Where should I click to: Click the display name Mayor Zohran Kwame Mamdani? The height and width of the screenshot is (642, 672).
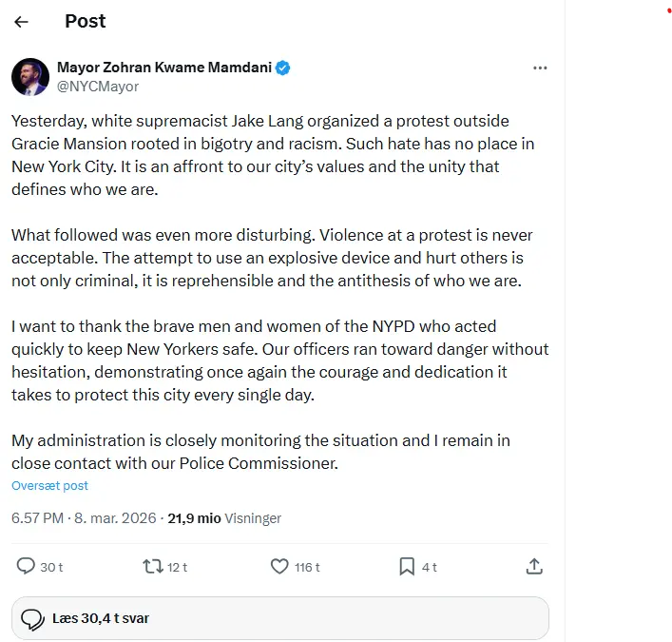click(164, 68)
